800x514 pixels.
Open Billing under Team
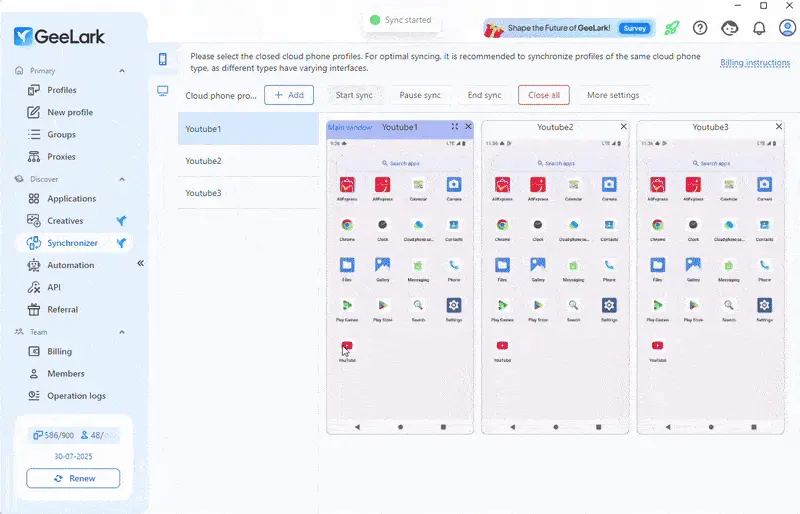point(59,351)
